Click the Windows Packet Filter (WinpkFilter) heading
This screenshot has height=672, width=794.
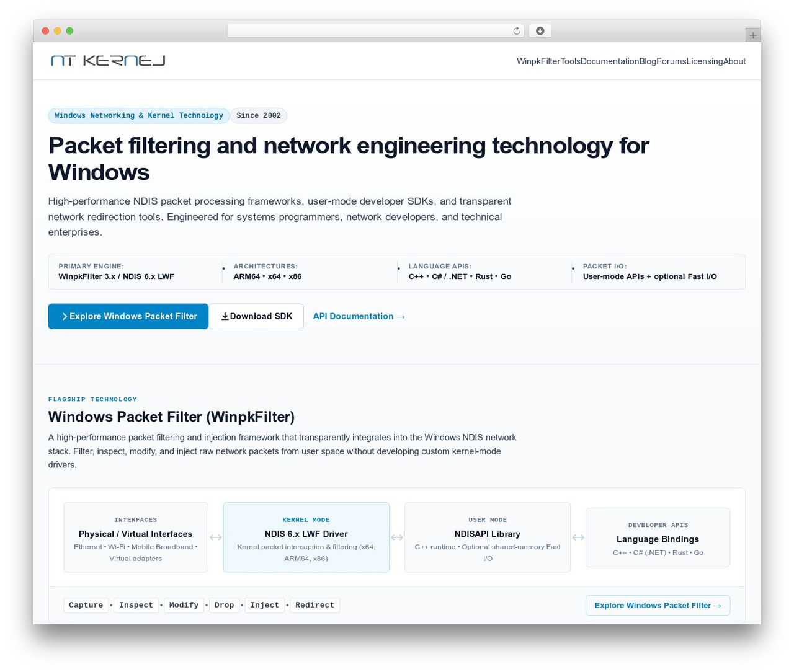pos(172,417)
